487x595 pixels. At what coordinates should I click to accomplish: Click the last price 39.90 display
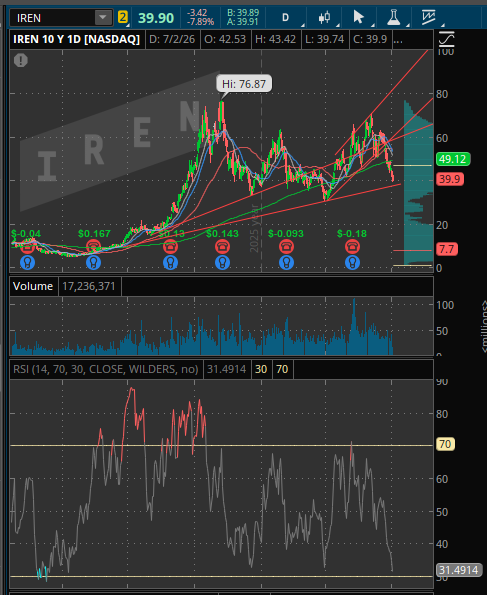(156, 18)
